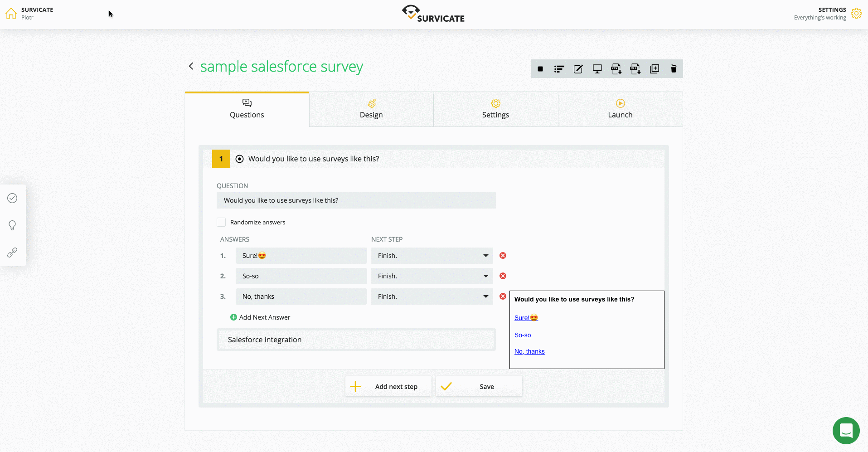Switch to the Settings tab
Image resolution: width=868 pixels, height=452 pixels.
pos(496,109)
